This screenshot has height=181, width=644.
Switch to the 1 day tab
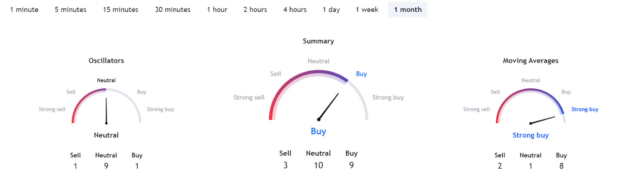click(x=331, y=10)
